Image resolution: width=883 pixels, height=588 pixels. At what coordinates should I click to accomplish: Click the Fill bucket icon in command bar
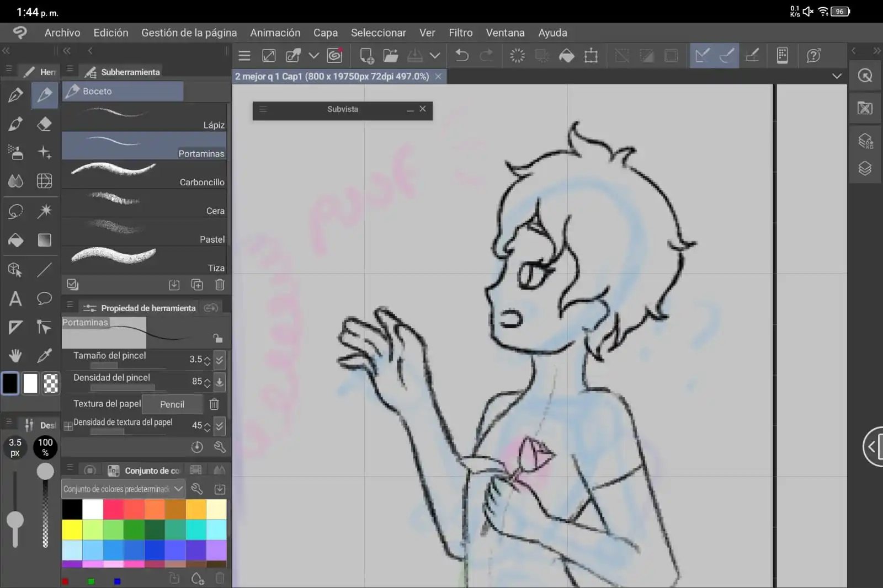(x=567, y=56)
